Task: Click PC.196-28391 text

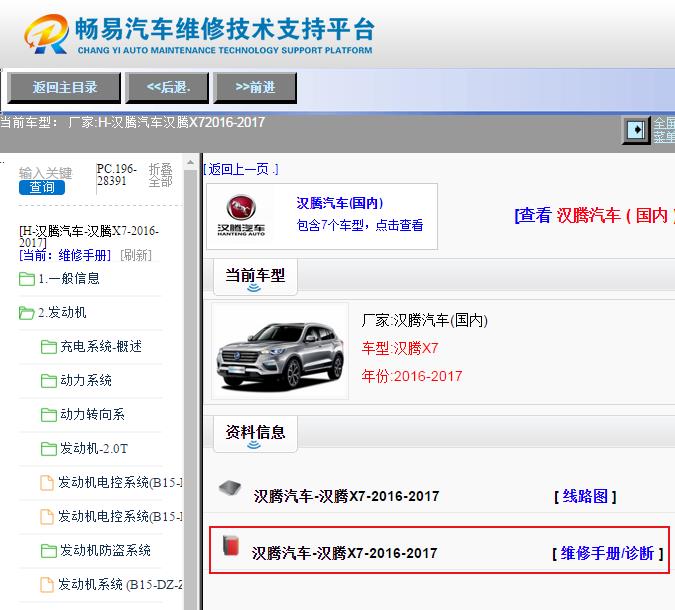Action: (x=116, y=174)
